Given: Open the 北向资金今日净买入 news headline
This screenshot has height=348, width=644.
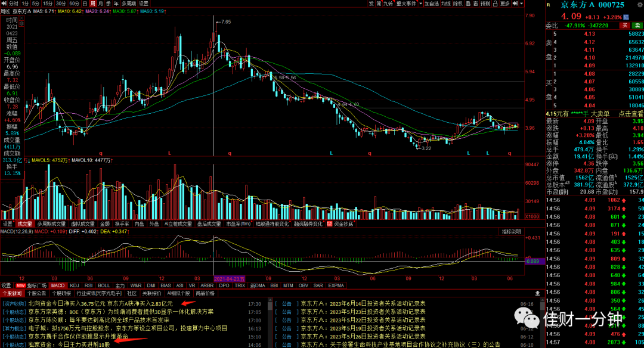Looking at the screenshot, I should pyautogui.click(x=101, y=304).
